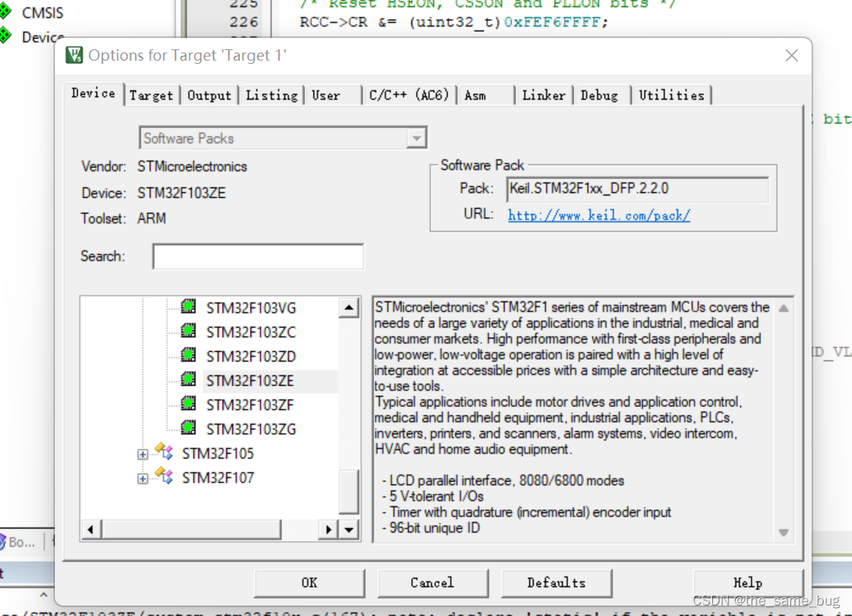The width and height of the screenshot is (852, 616).
Task: Click device list scroll left arrow
Action: coord(91,529)
